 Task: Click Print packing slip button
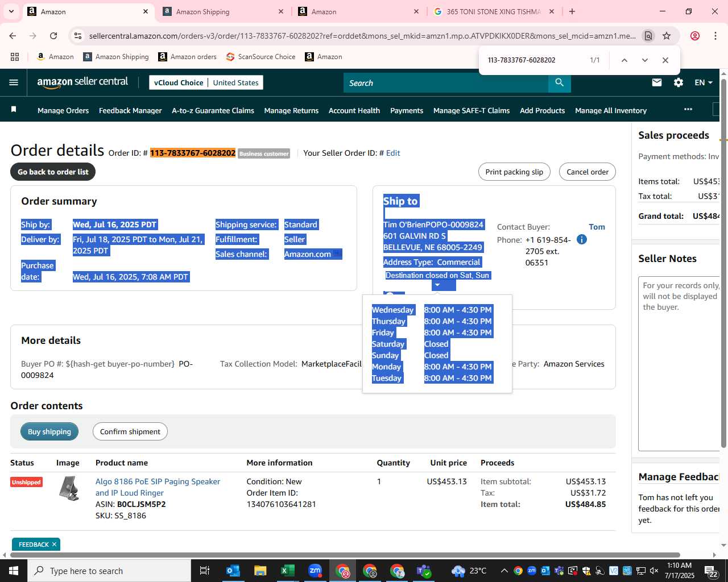(x=514, y=172)
